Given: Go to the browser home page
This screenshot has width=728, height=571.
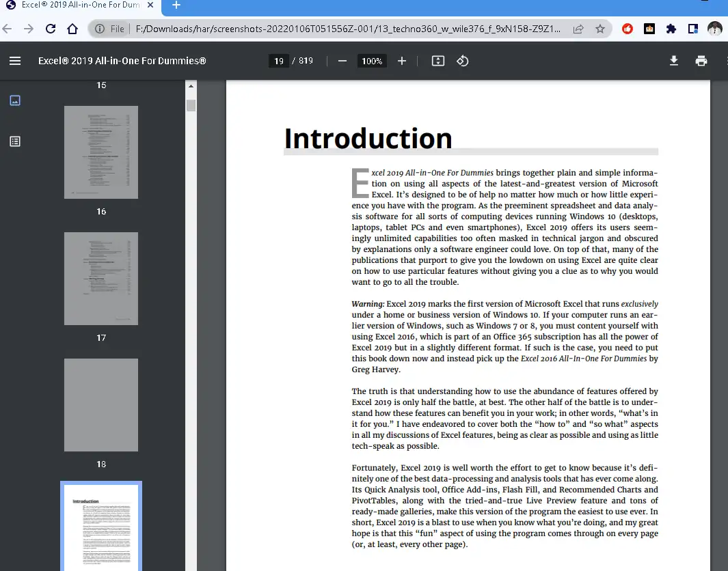Looking at the screenshot, I should click(x=72, y=29).
